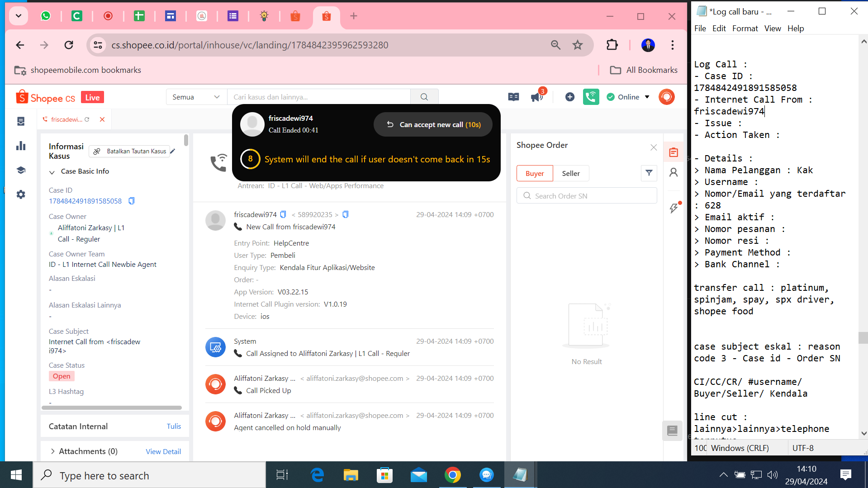
Task: Click Batalkan Tautan Kasus button
Action: click(x=129, y=151)
